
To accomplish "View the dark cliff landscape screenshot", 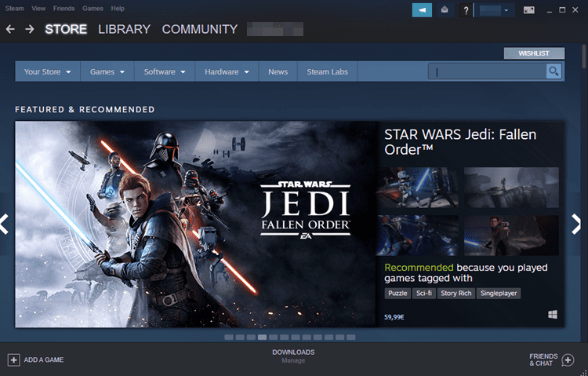I will click(511, 188).
